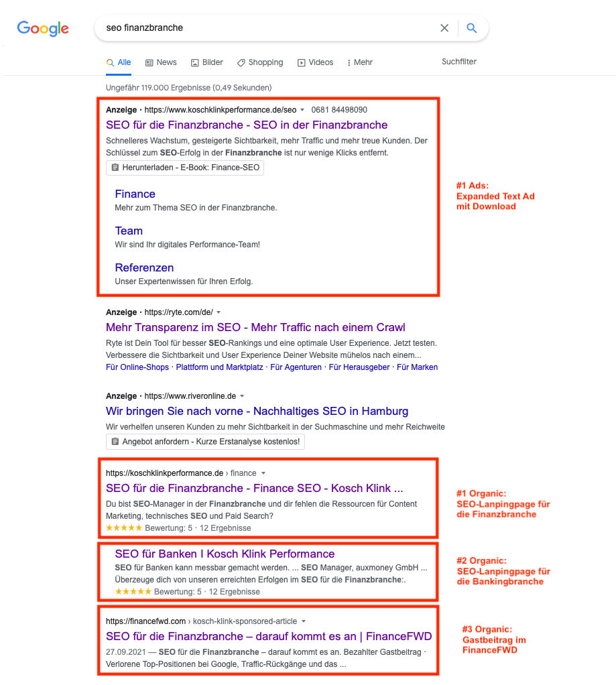Open the Referenzen sitelink
616x685 pixels.
pyautogui.click(x=144, y=267)
